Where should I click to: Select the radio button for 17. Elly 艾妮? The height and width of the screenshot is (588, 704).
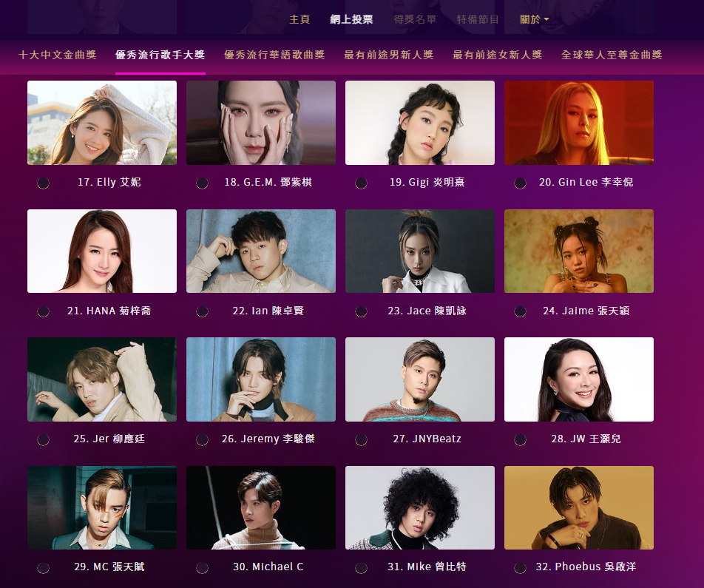[43, 183]
